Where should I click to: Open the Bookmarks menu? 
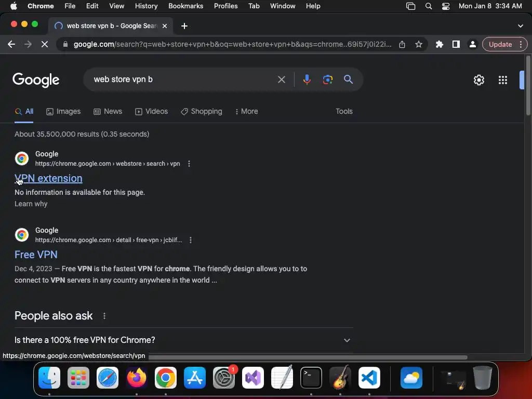[185, 6]
